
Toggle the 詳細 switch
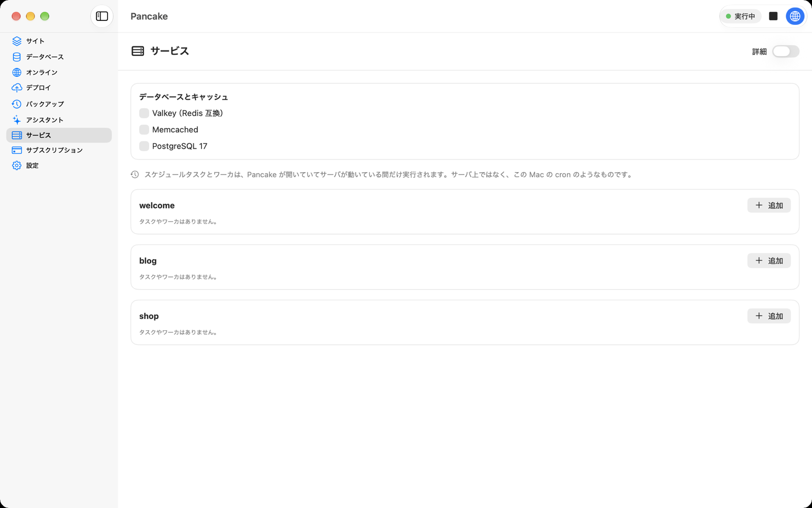(786, 51)
